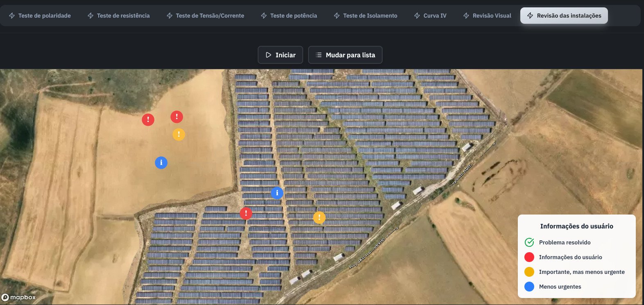The image size is (644, 305).
Task: Click the yellow Importante, mas menos urgente swatch
Action: (x=529, y=272)
